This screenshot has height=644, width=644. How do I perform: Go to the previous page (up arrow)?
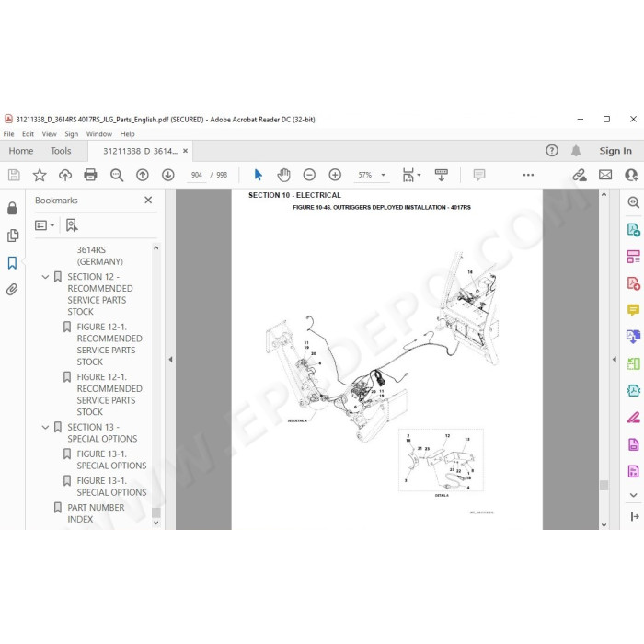click(x=142, y=175)
